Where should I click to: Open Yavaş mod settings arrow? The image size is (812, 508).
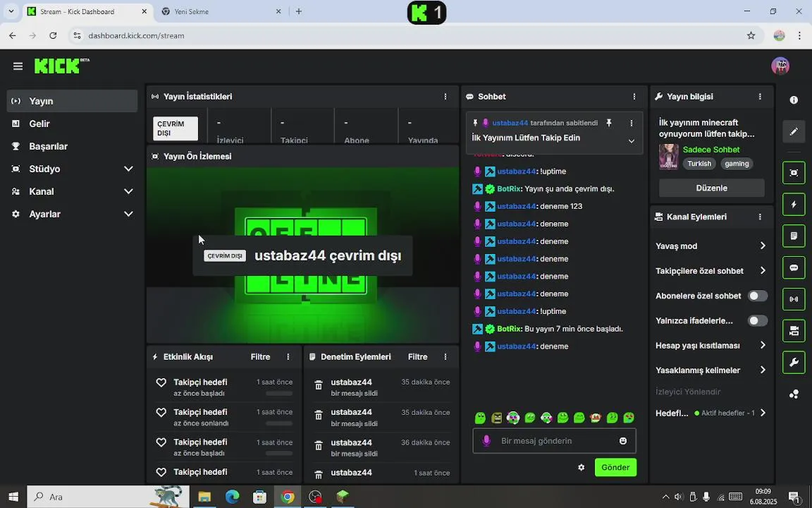click(x=763, y=246)
